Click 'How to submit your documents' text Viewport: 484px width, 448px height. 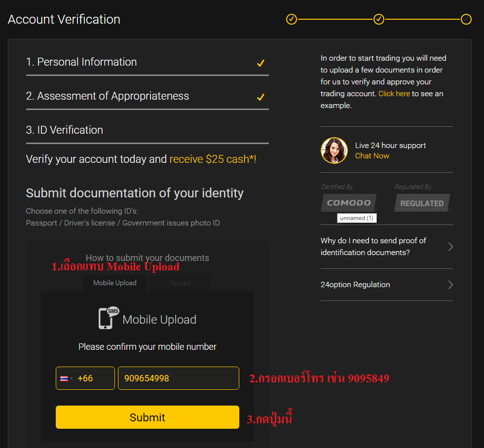[147, 258]
